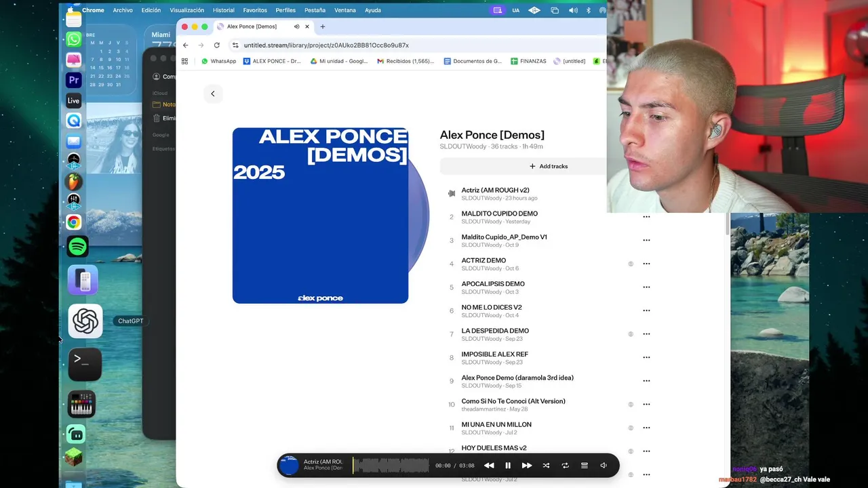Click the status icon on Como Si No Te Conoci row
868x488 pixels.
(x=631, y=405)
